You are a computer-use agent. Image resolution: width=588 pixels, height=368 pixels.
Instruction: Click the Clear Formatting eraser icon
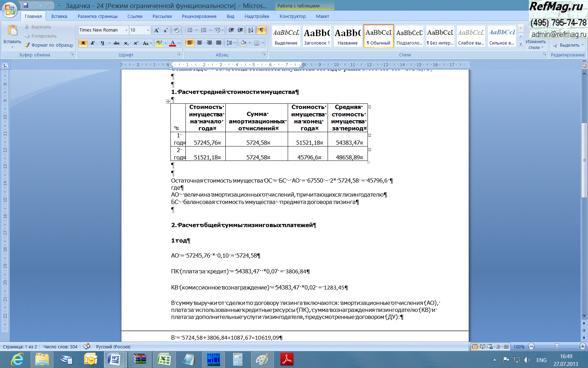click(176, 30)
